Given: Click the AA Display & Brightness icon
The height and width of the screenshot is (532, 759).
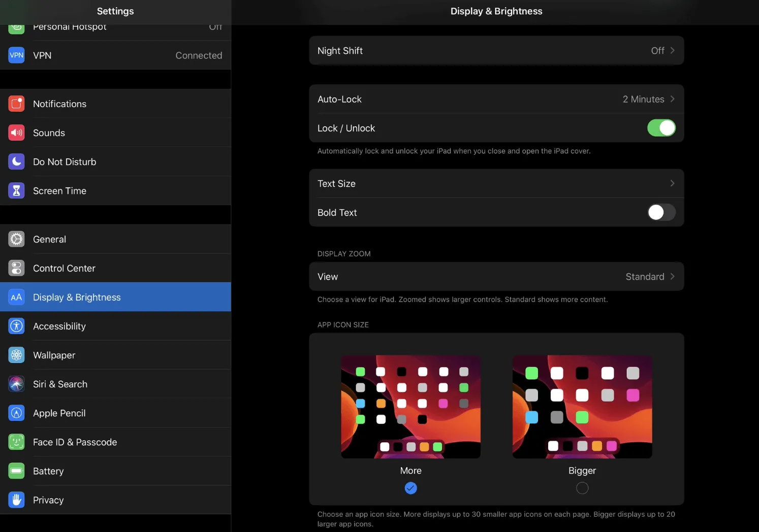Looking at the screenshot, I should tap(16, 297).
